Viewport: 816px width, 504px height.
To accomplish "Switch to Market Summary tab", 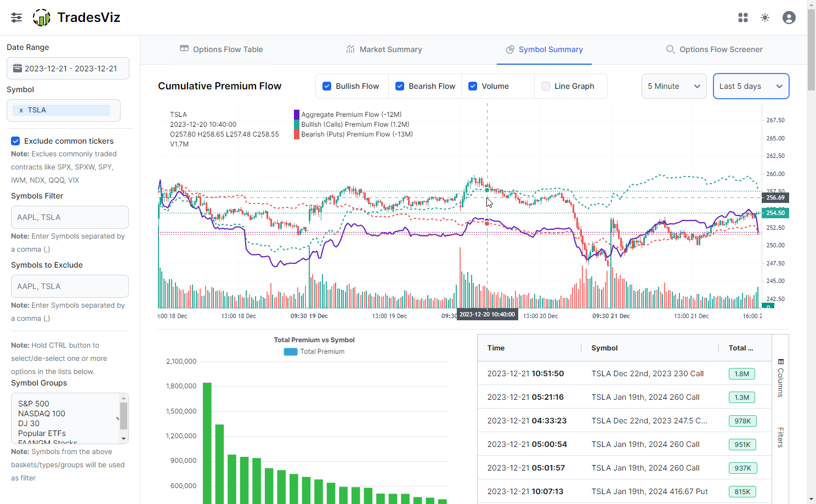I will click(384, 49).
